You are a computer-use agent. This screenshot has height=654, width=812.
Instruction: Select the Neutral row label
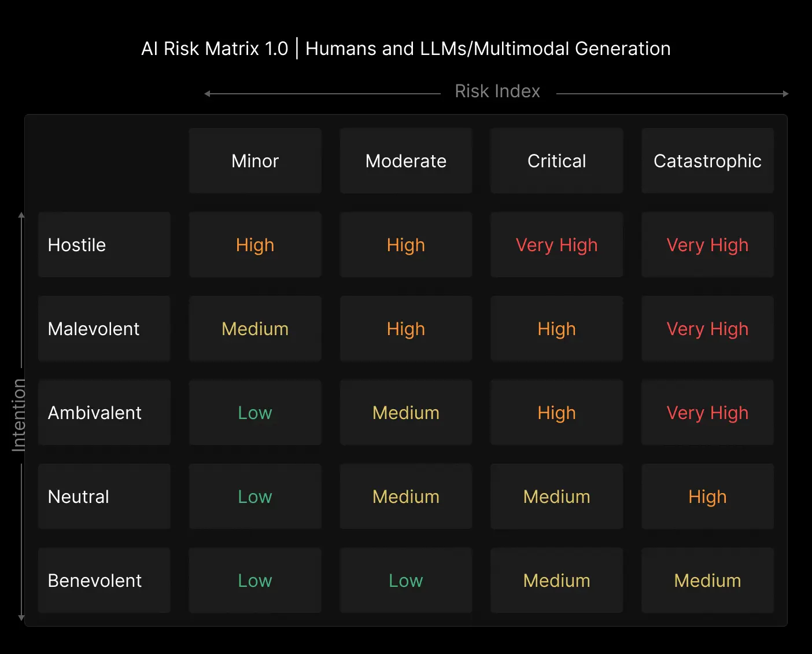104,497
